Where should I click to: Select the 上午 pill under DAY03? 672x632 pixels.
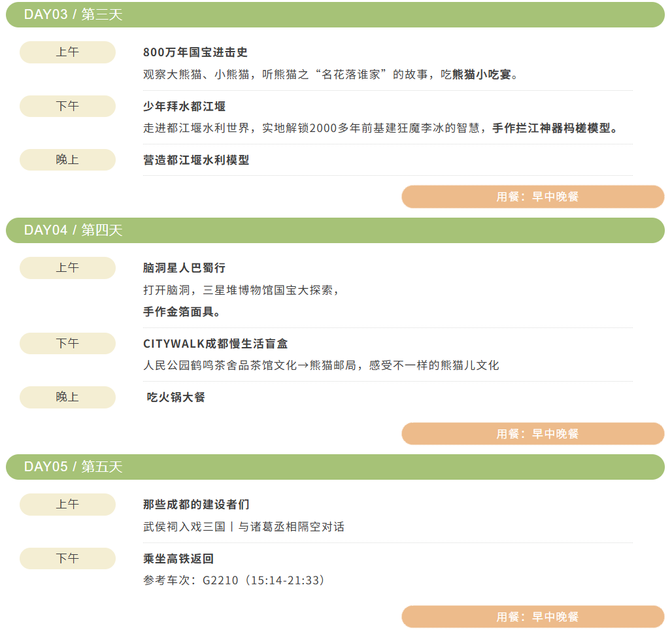point(67,52)
